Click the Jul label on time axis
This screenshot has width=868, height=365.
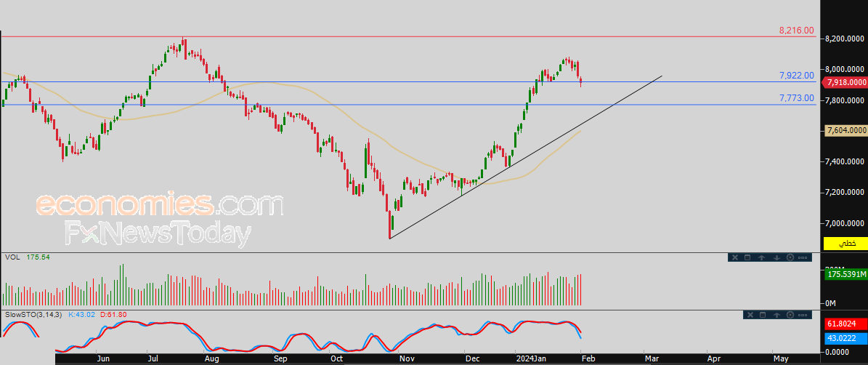tap(153, 359)
